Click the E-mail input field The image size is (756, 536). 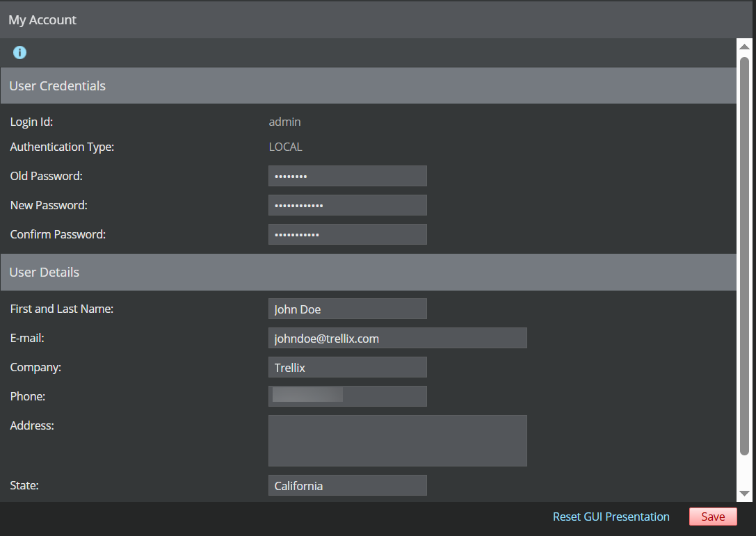[398, 338]
